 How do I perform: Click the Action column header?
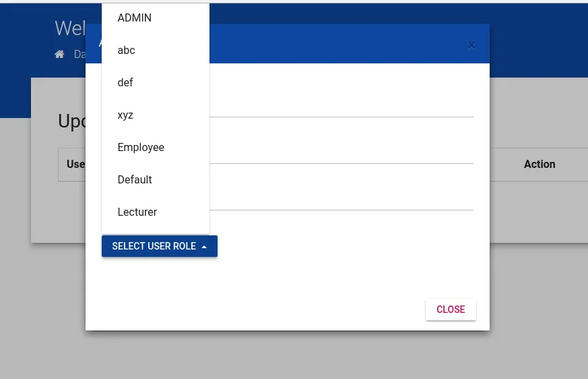[540, 165]
